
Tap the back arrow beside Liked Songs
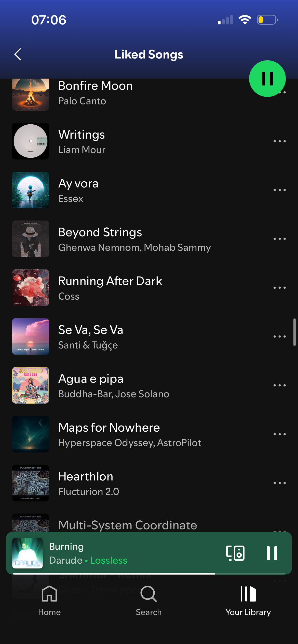(18, 54)
